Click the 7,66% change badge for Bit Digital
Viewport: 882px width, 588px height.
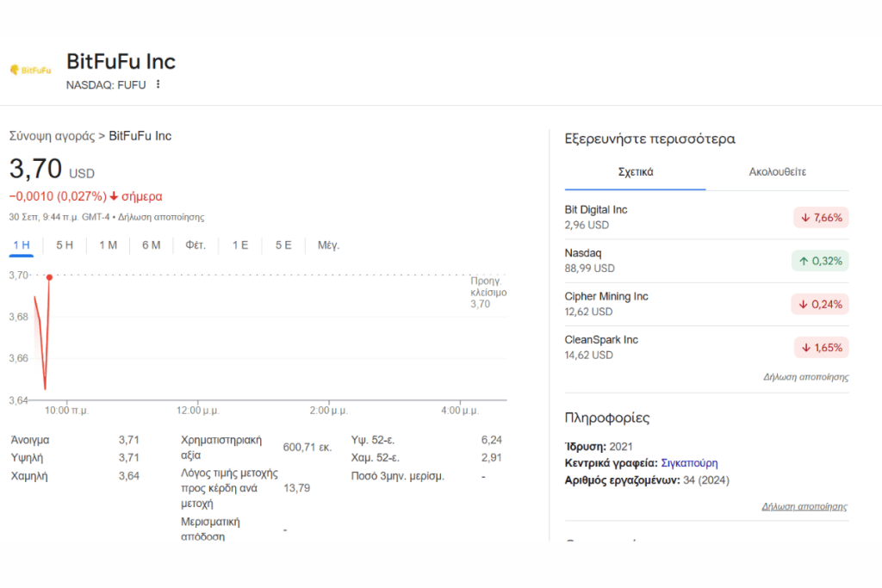(x=821, y=218)
